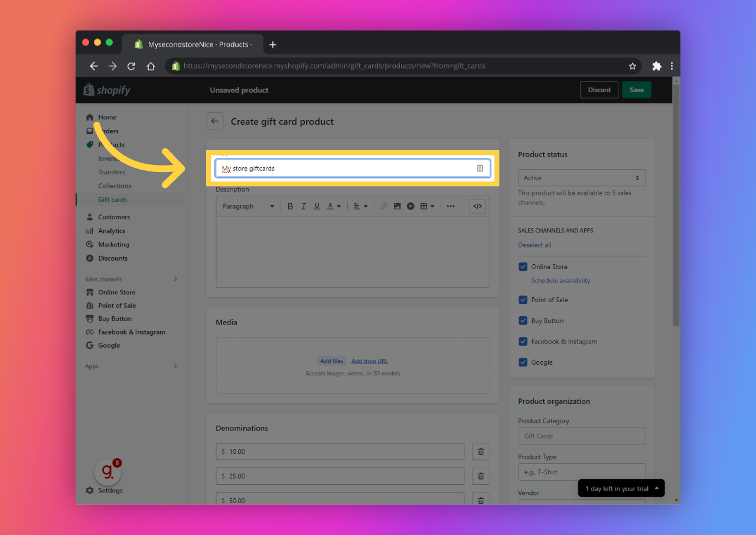Uncheck the Point of Sale checkbox

[523, 300]
